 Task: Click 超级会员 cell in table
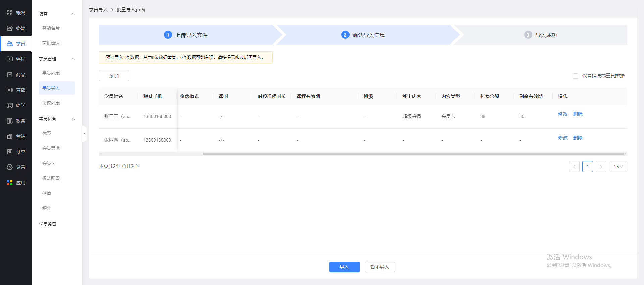(x=412, y=116)
